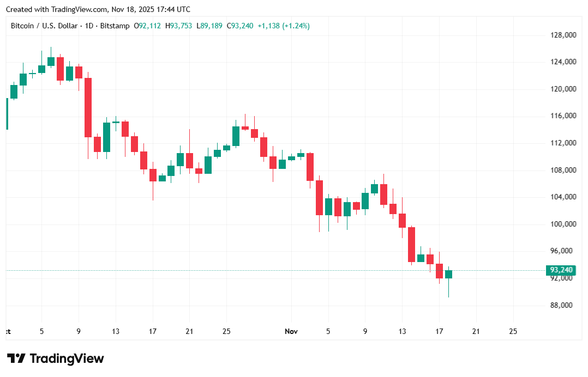Select the open value O92,112
Image resolution: width=588 pixels, height=377 pixels.
(x=150, y=26)
